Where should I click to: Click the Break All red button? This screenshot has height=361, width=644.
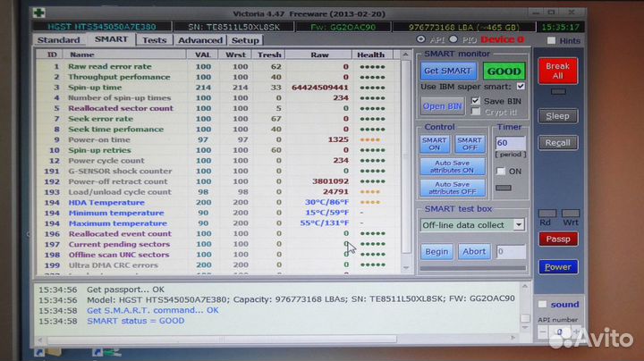557,71
